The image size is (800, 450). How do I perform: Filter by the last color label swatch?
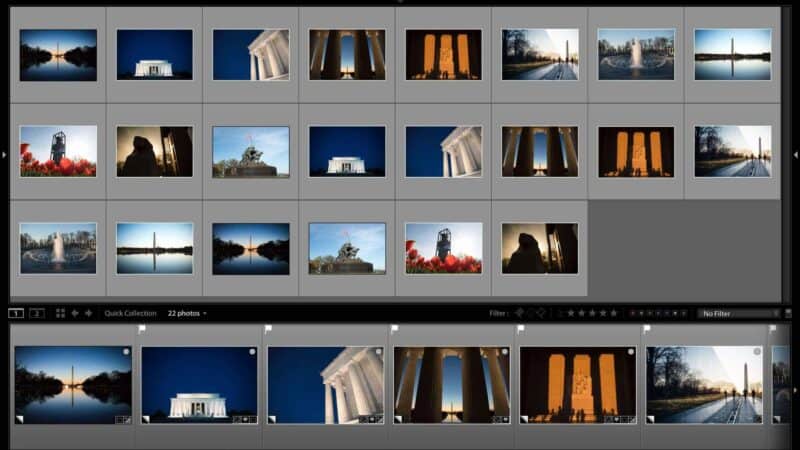pos(684,313)
